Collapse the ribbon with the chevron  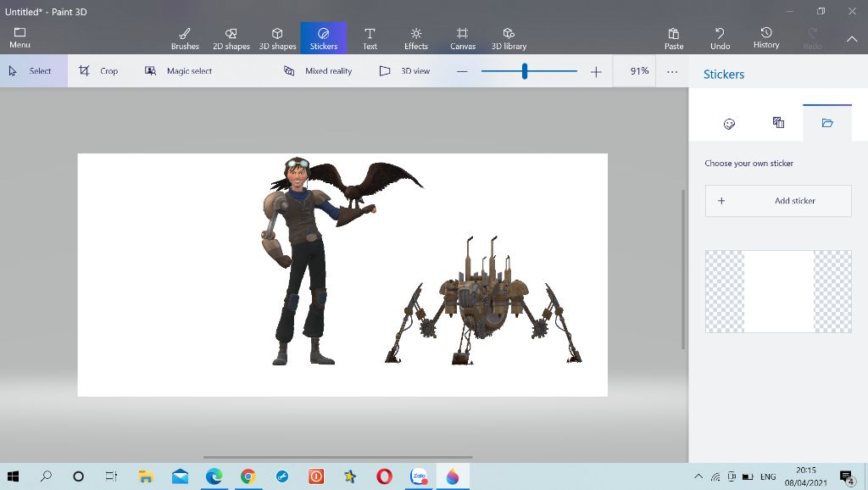click(x=852, y=39)
